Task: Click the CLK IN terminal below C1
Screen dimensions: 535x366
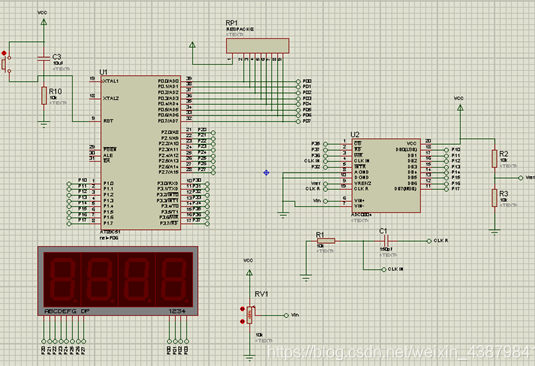Action: 384,269
